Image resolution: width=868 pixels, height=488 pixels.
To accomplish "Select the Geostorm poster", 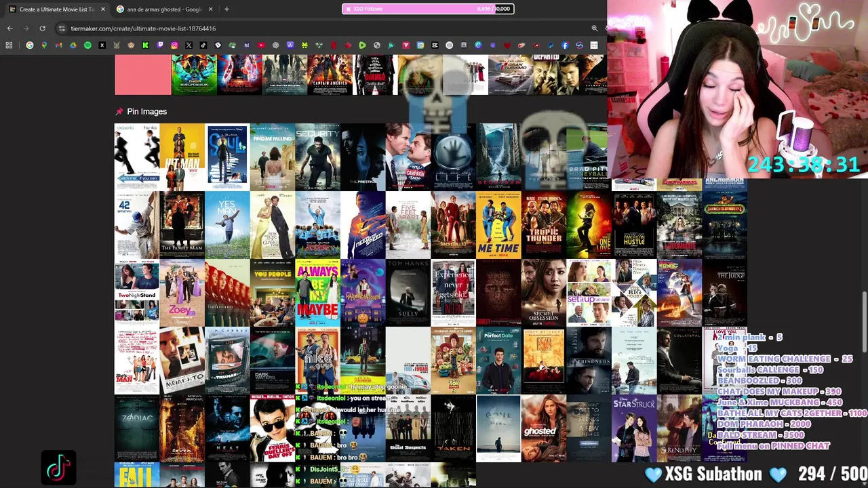I will 498,157.
